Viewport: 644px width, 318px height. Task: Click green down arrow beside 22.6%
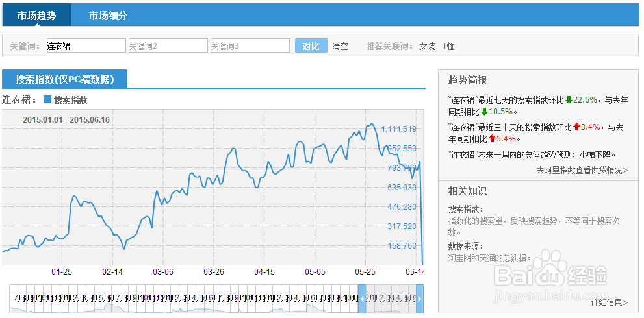569,100
